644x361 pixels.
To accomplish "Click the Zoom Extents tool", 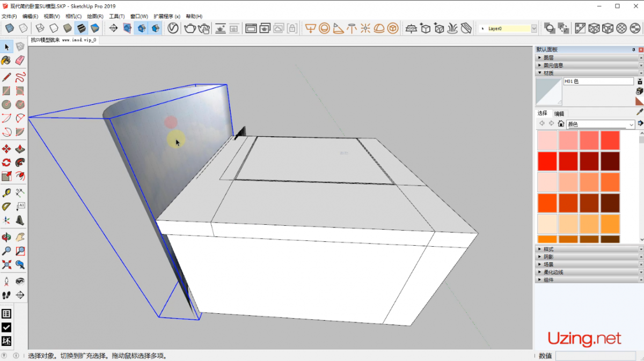I will [6, 264].
